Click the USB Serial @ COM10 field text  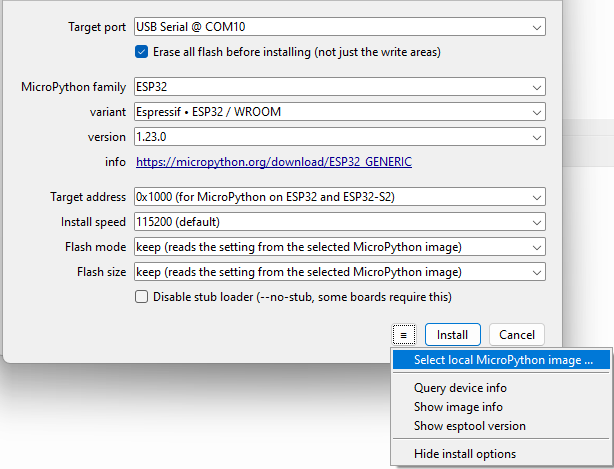click(189, 27)
